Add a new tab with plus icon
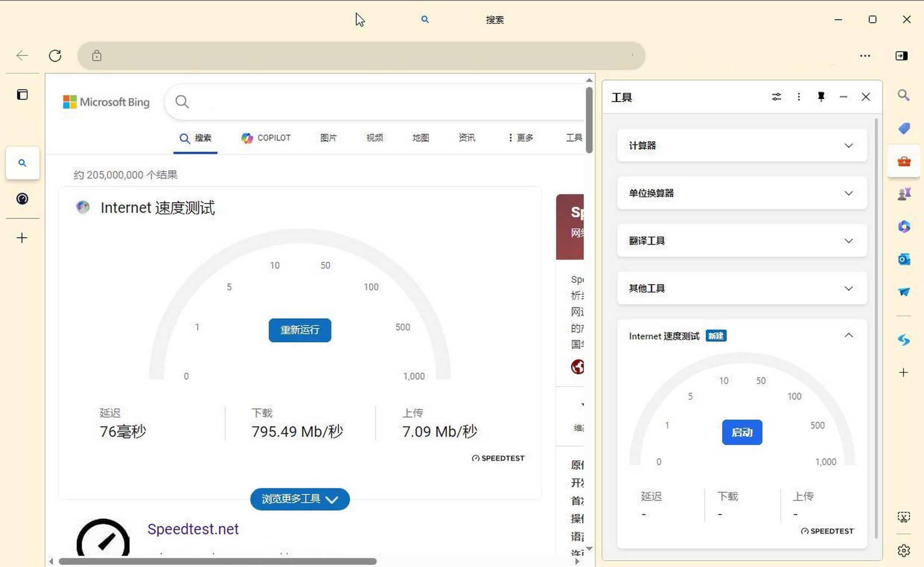 point(22,238)
